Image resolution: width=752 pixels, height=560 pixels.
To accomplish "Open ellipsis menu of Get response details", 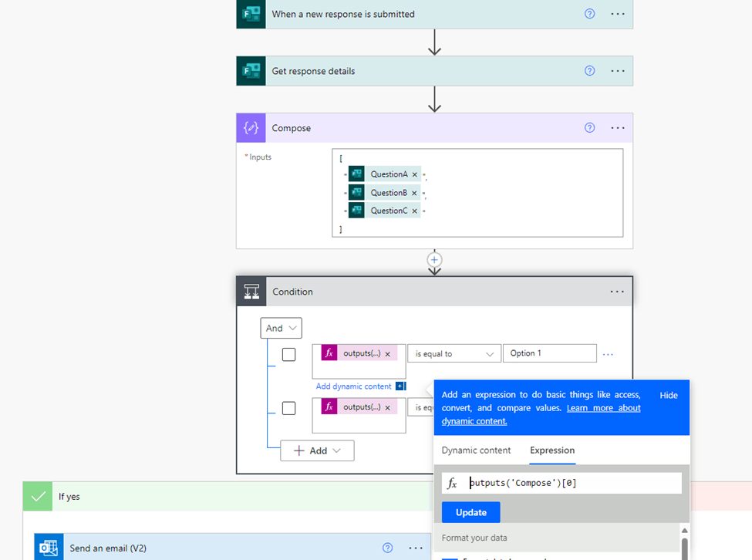I will pyautogui.click(x=618, y=71).
